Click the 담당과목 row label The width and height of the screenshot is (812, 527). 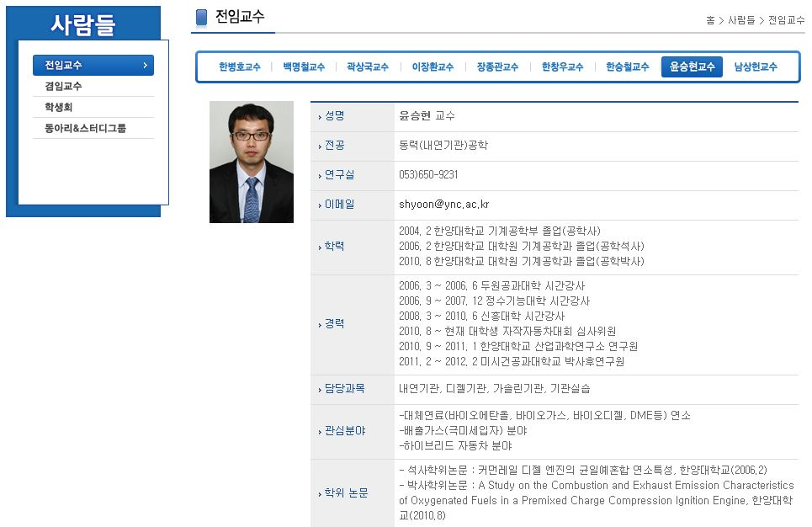point(344,388)
